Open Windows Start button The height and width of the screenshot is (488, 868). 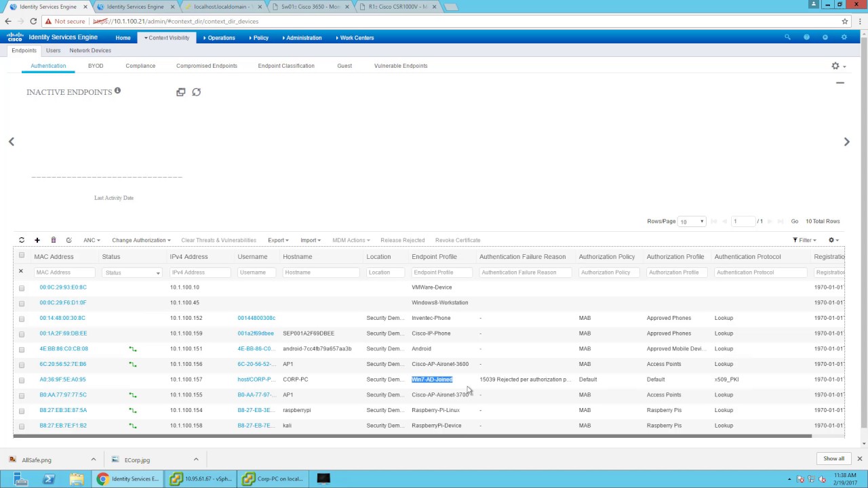pos(20,479)
